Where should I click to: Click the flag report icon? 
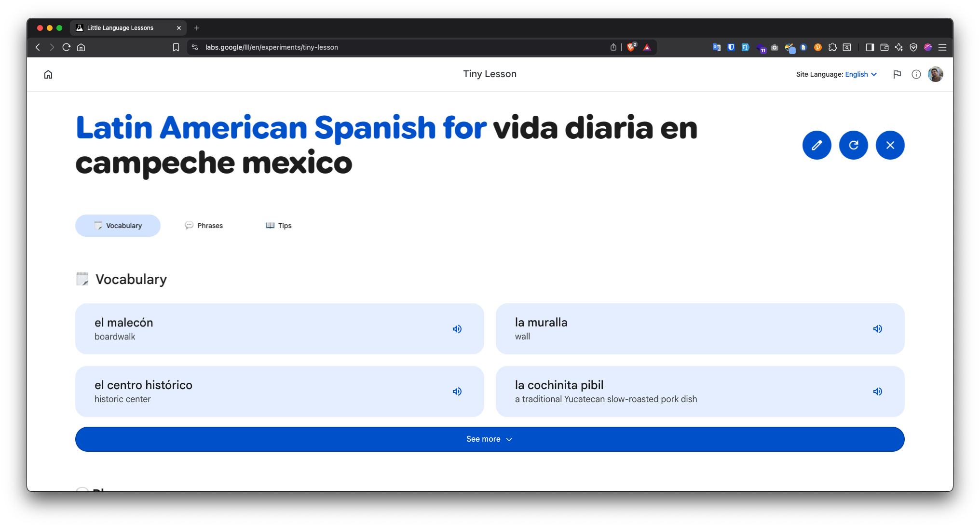(897, 74)
